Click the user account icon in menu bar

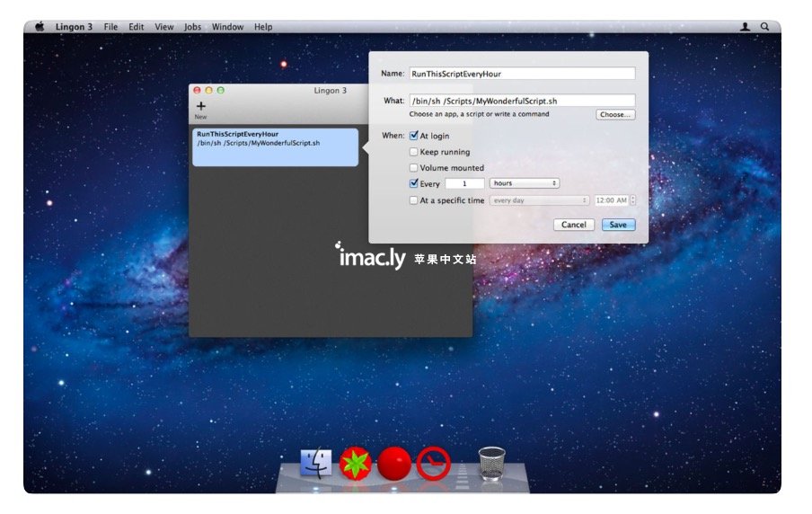pyautogui.click(x=746, y=26)
